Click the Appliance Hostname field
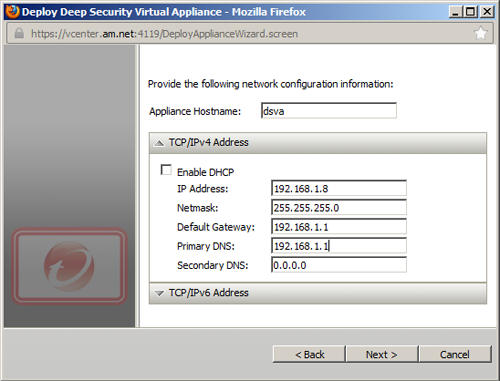The height and width of the screenshot is (381, 500). (x=329, y=111)
